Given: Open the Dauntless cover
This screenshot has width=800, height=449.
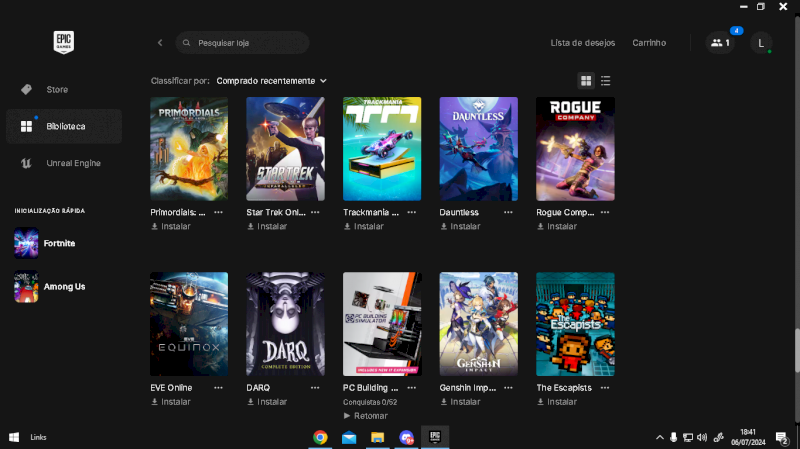Looking at the screenshot, I should pyautogui.click(x=479, y=148).
